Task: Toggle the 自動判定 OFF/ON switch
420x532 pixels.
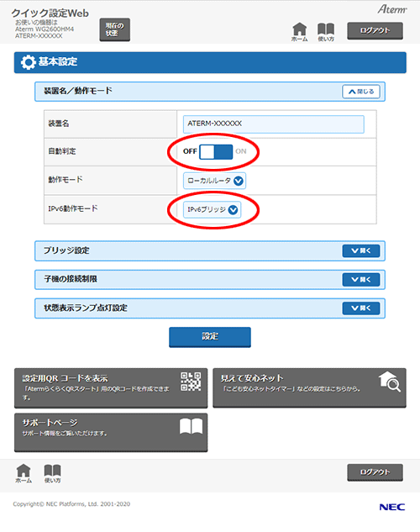Action: click(x=216, y=151)
